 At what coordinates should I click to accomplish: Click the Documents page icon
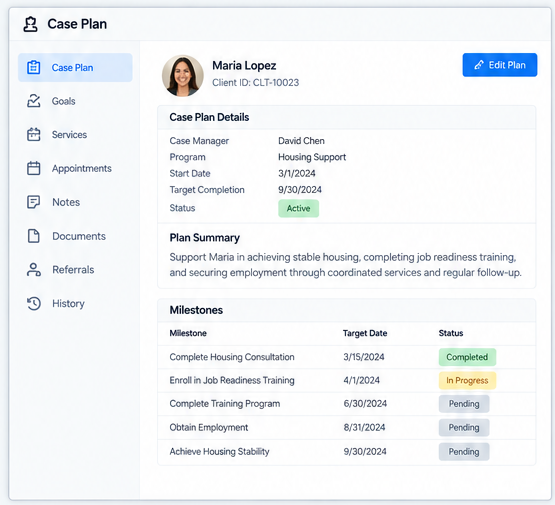pos(34,236)
